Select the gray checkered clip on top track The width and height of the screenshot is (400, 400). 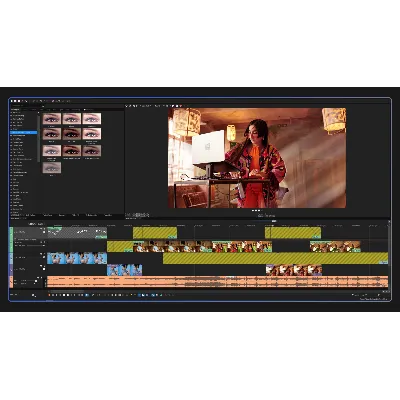coord(77,233)
